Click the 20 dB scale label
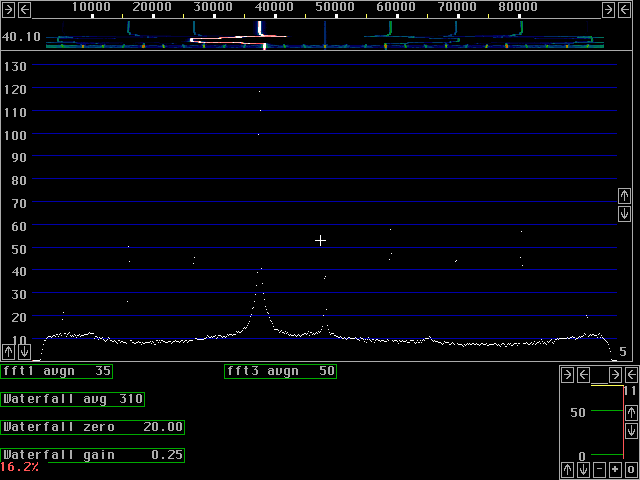The image size is (640, 480). 19,317
